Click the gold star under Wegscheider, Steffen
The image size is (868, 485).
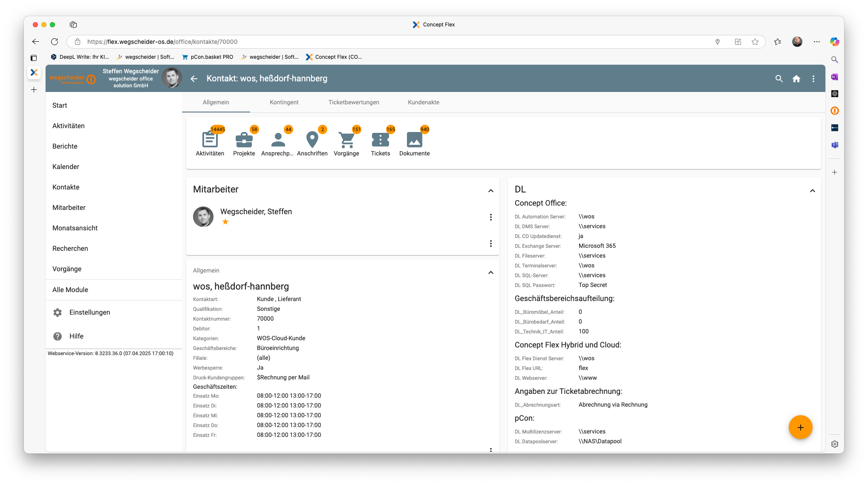click(225, 221)
